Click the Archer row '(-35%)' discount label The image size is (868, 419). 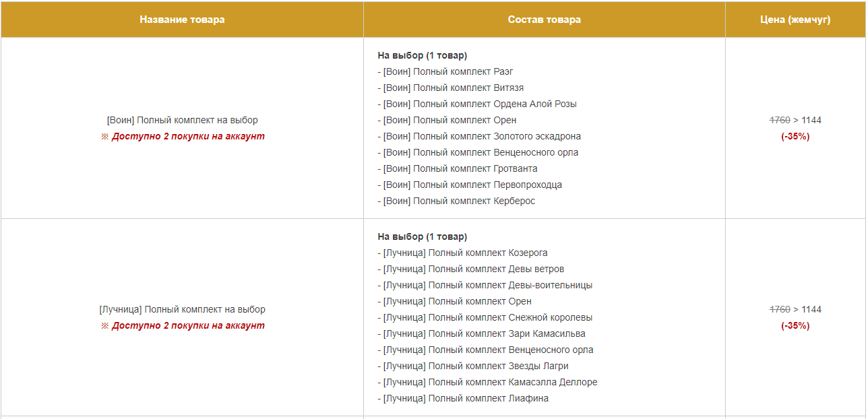tap(795, 325)
